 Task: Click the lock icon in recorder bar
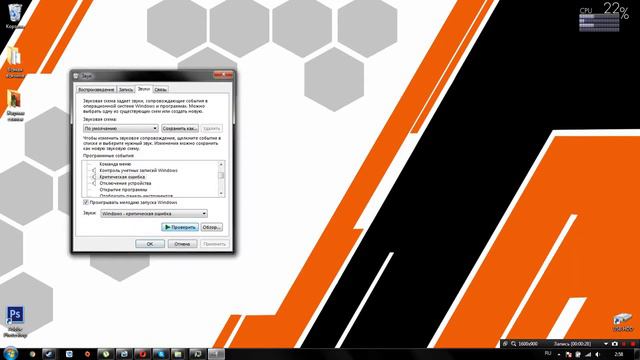[505, 344]
